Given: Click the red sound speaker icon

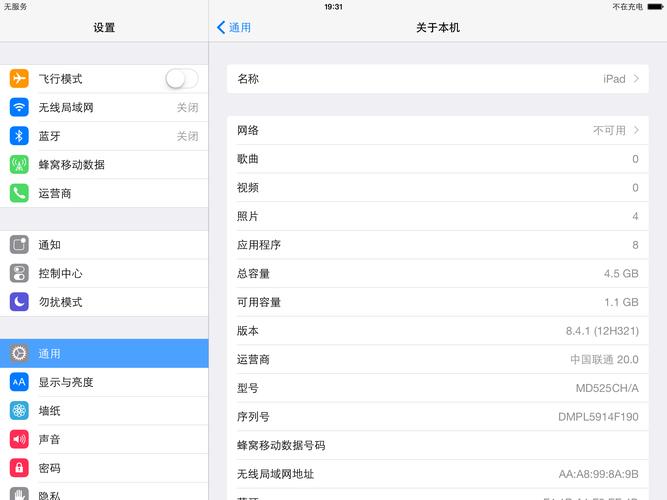Looking at the screenshot, I should point(19,439).
